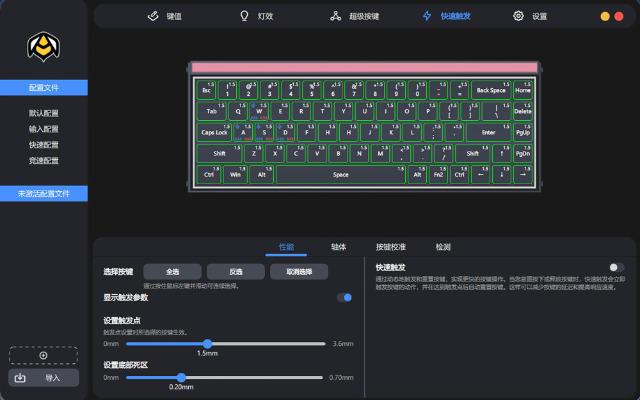Screen dimensions: 640x400
Task: Click the import tray icon beside 导入
Action: [20, 378]
